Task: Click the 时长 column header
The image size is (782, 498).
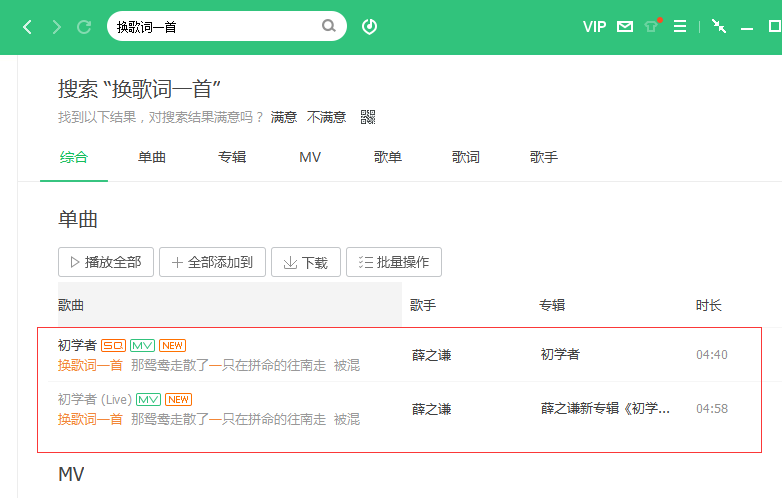Action: (709, 305)
